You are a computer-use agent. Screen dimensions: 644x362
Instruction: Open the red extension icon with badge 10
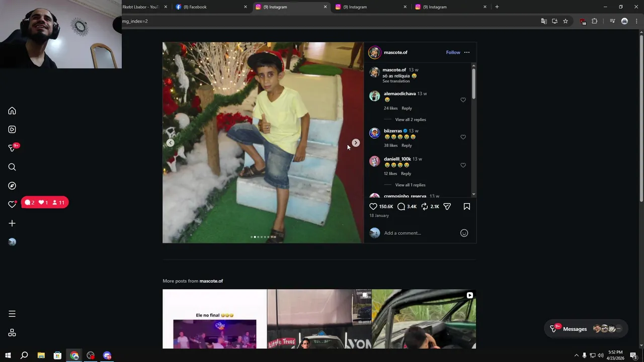click(583, 22)
